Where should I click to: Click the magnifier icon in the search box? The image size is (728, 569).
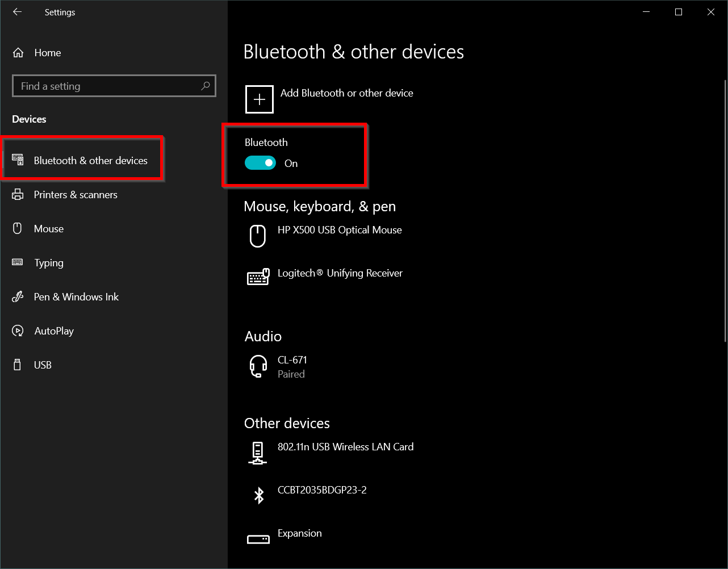pyautogui.click(x=205, y=86)
